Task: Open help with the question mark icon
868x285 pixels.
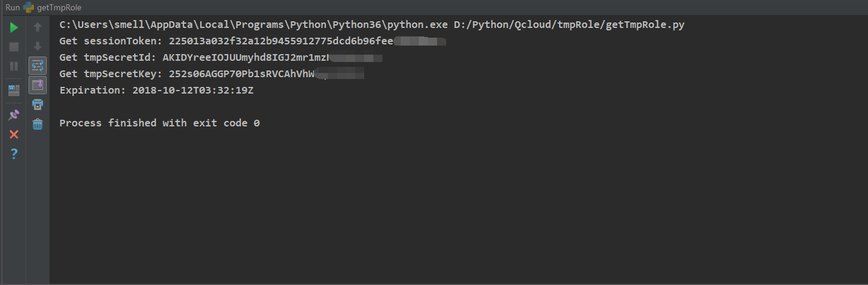Action: tap(14, 154)
